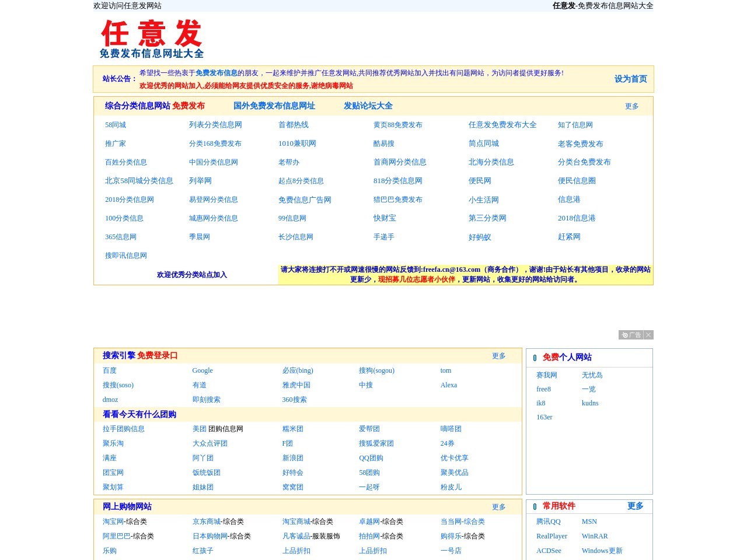This screenshot has height=560, width=747.
Task: Click 更多 beside 常用软件 header
Action: 635,506
